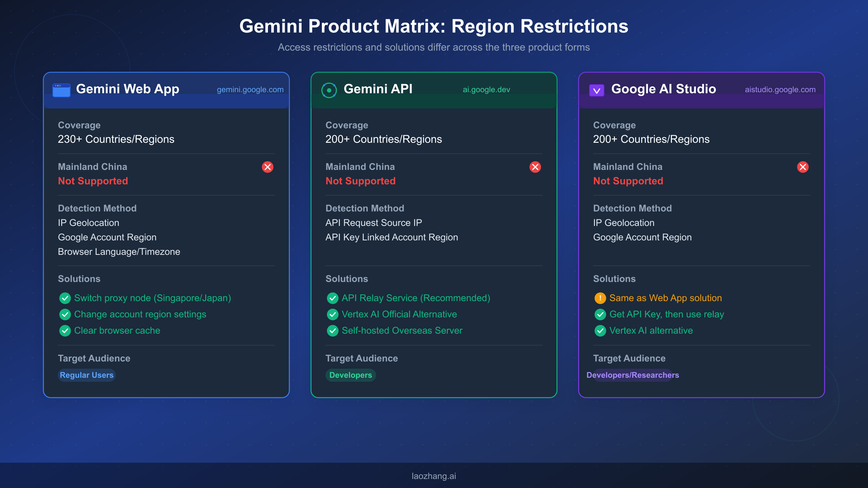The image size is (868, 488).
Task: Click the green check beside API Relay Service
Action: pyautogui.click(x=332, y=298)
